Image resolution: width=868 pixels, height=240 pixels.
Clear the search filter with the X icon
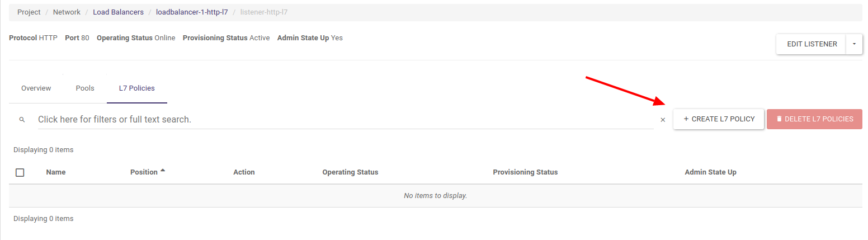tap(663, 120)
